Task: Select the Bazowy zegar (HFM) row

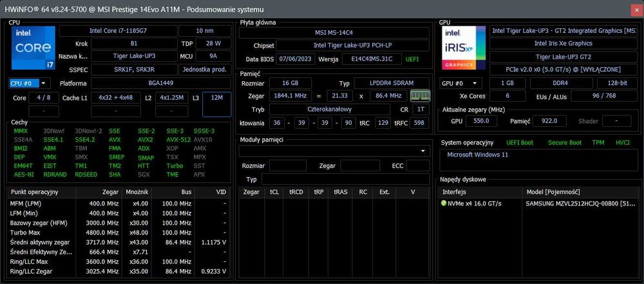Action: tap(118, 223)
